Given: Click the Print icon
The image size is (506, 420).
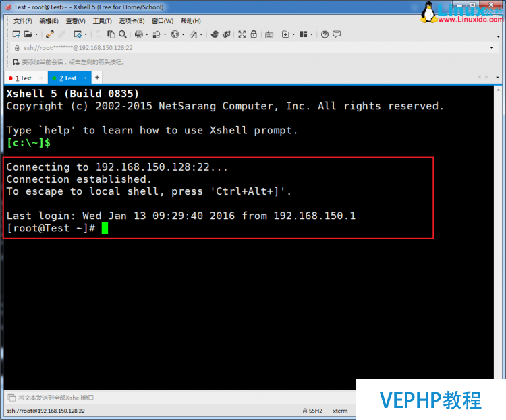Looking at the screenshot, I should tap(139, 34).
